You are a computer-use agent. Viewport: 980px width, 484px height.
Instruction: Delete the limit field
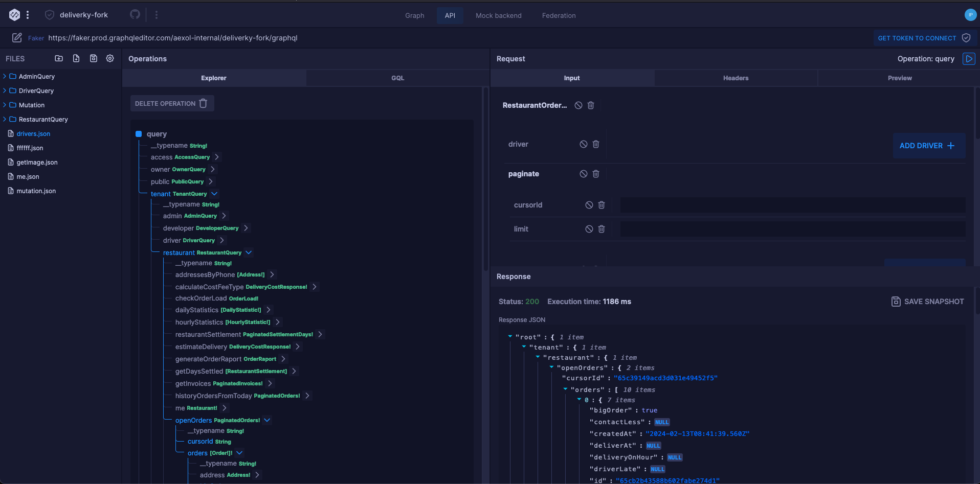tap(602, 229)
